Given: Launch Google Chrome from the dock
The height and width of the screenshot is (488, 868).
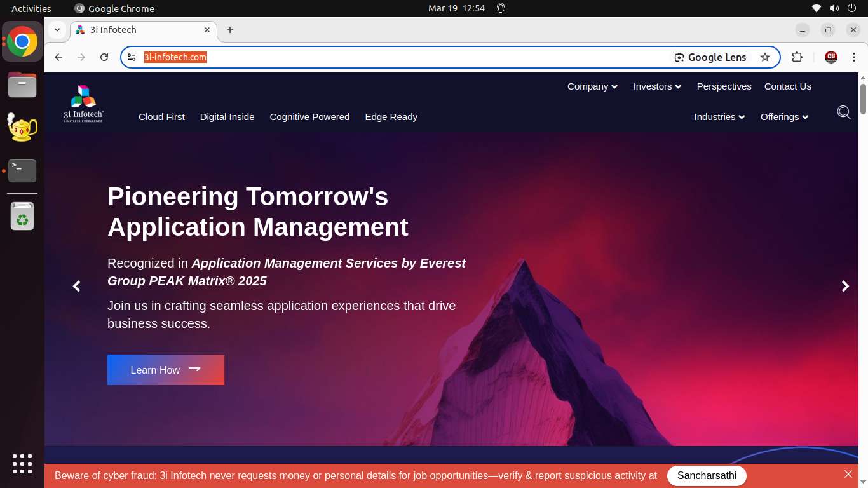Looking at the screenshot, I should pyautogui.click(x=22, y=42).
